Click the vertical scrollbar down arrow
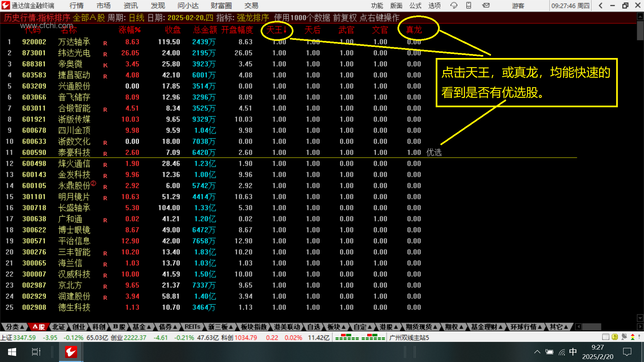Screen dimensions: 644x362 pos(640,318)
